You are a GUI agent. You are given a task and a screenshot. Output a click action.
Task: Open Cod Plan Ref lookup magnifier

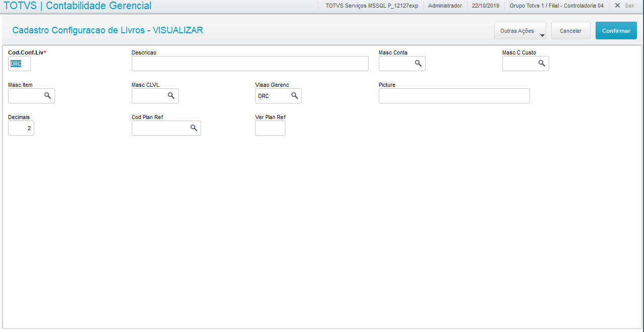pos(194,128)
